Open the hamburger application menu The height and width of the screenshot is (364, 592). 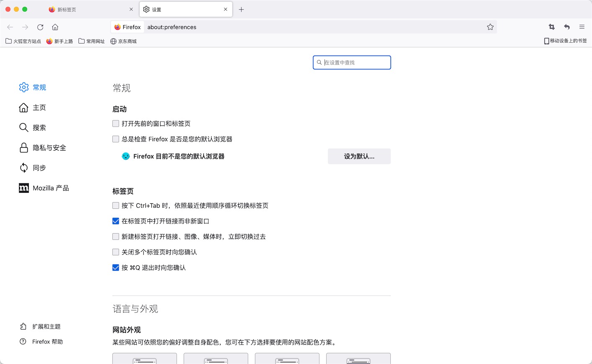click(582, 27)
